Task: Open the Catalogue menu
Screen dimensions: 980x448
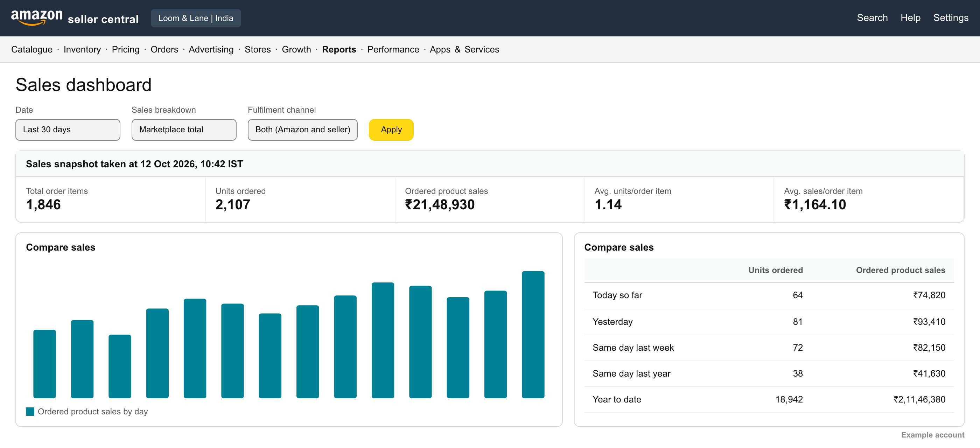Action: 32,49
